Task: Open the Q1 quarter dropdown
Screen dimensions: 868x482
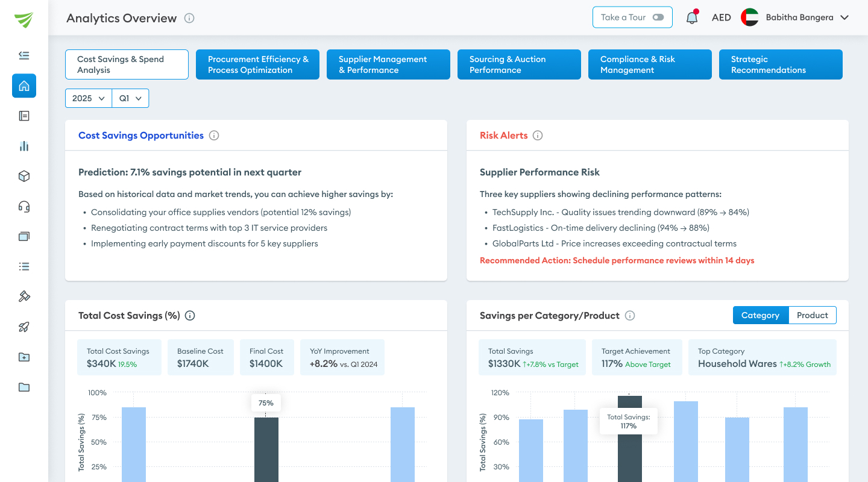Action: click(x=130, y=98)
